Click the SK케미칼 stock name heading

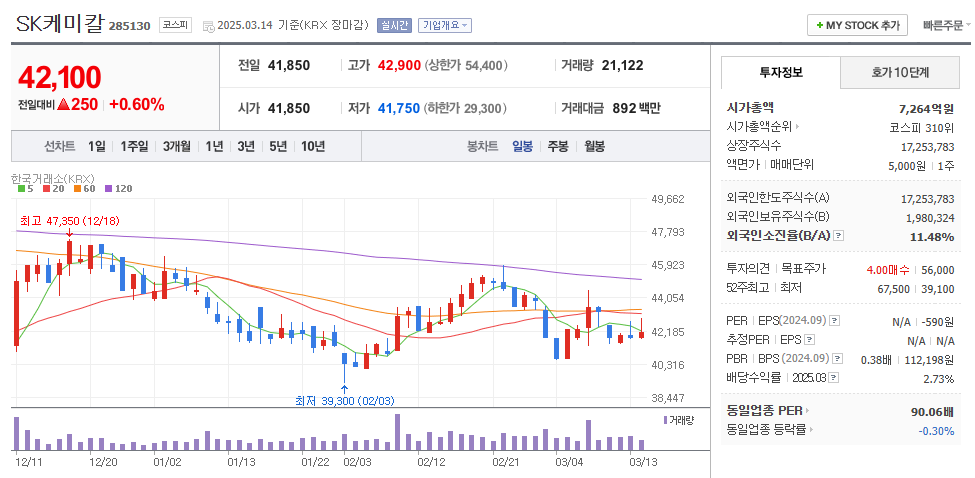60,24
